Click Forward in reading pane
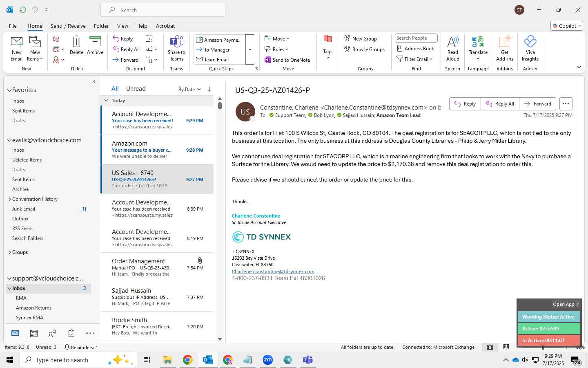Viewport: 588px width, 368px height. 538,104
